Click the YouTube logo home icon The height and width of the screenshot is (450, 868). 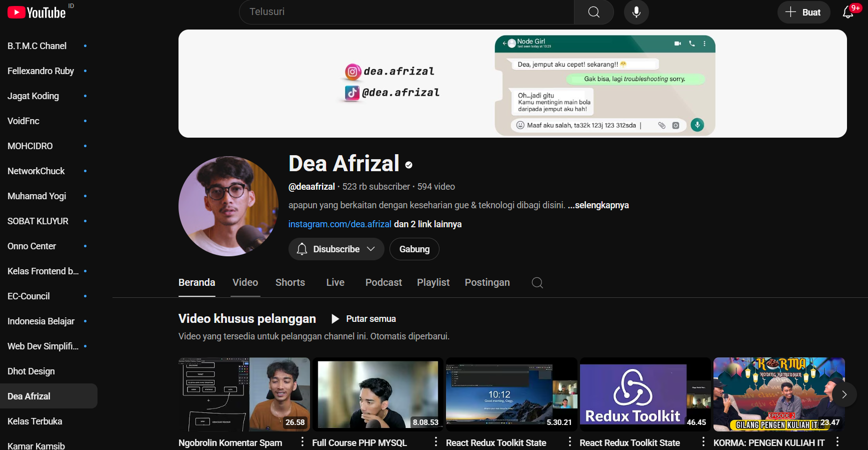point(36,12)
